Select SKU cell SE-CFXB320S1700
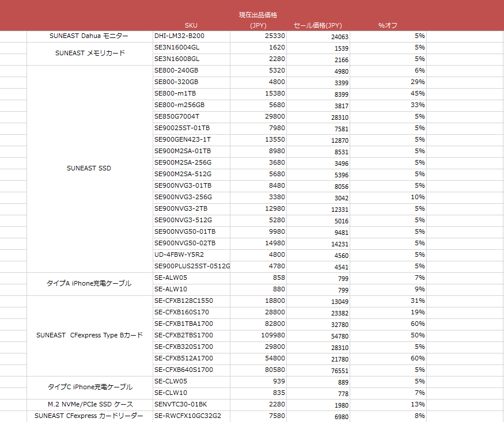Screen dimensions: 504x422 (x=192, y=347)
